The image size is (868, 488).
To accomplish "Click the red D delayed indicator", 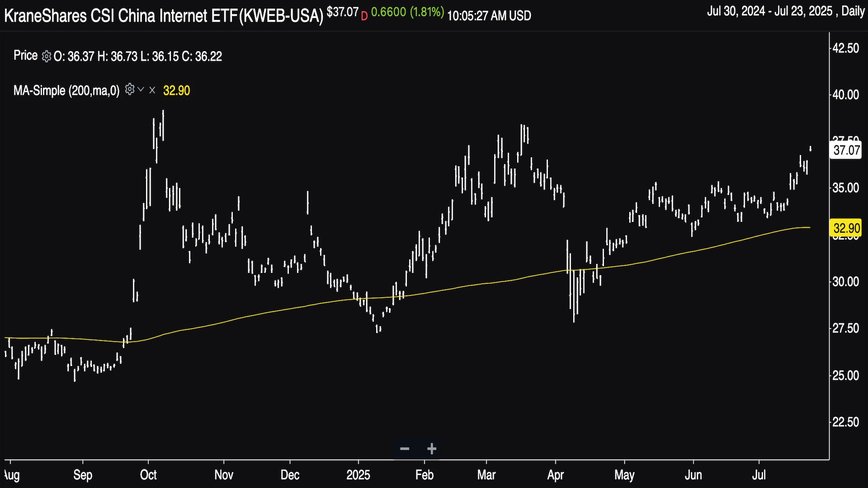I will [x=364, y=16].
